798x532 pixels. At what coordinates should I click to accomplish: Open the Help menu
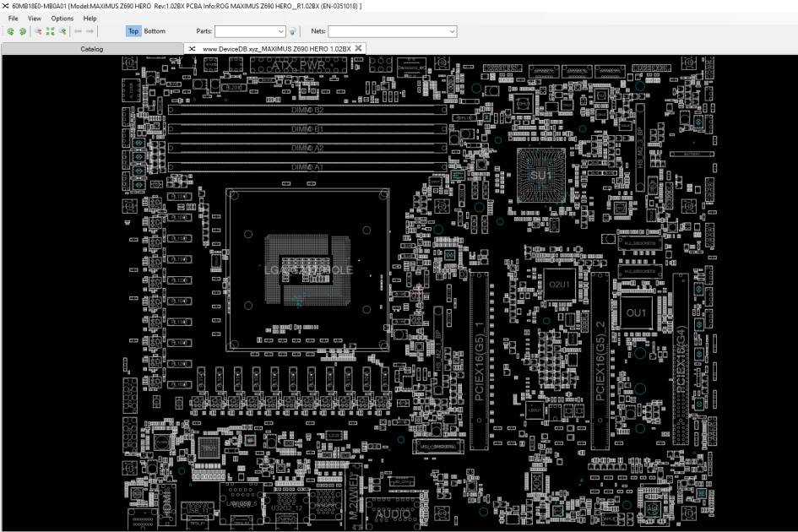(90, 19)
